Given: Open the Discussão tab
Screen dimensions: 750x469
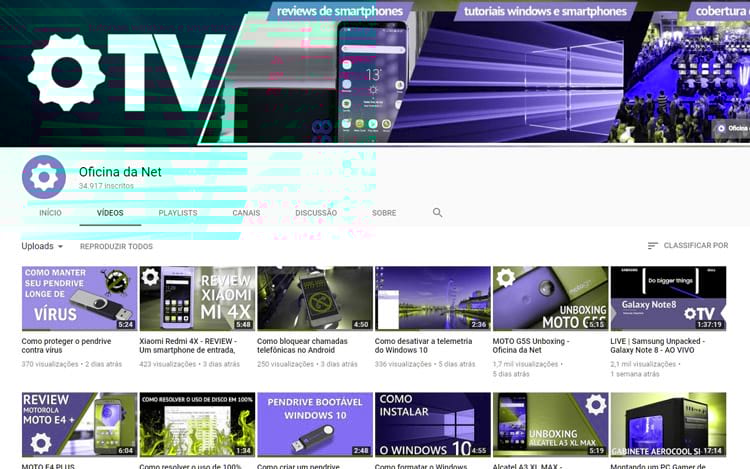Looking at the screenshot, I should click(x=316, y=213).
